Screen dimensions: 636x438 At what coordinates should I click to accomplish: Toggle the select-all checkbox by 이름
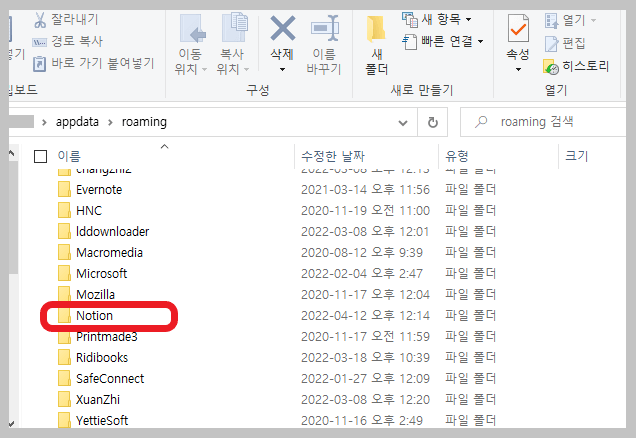[41, 157]
